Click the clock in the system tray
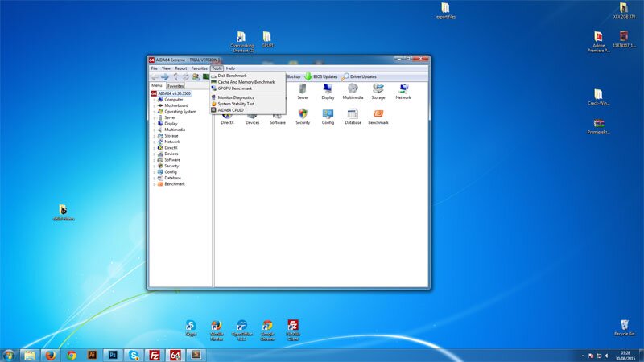Viewport: 644px width, 362px height. (625, 356)
